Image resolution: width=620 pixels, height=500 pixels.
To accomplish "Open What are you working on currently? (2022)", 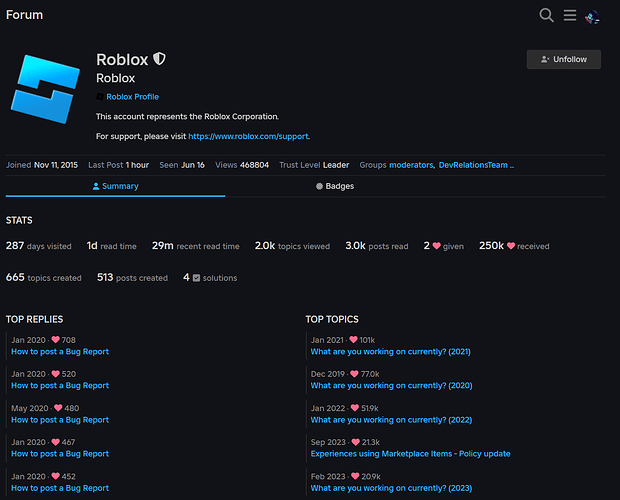I will click(391, 420).
